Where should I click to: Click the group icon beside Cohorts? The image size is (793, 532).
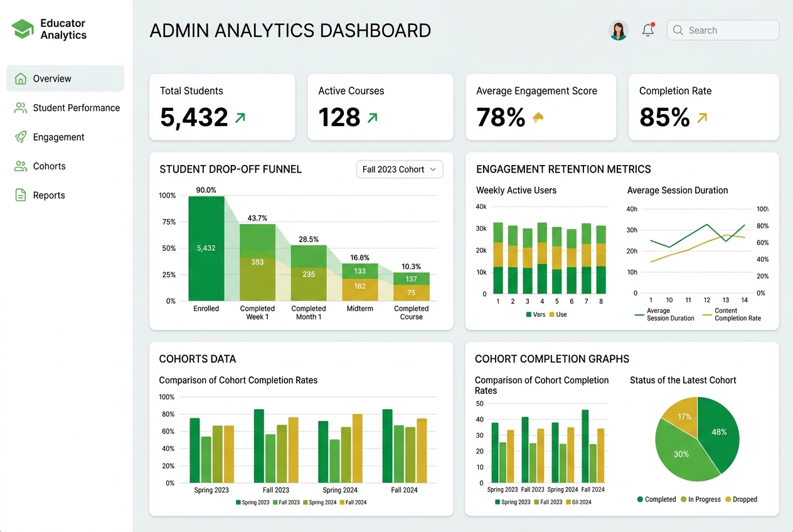click(21, 166)
